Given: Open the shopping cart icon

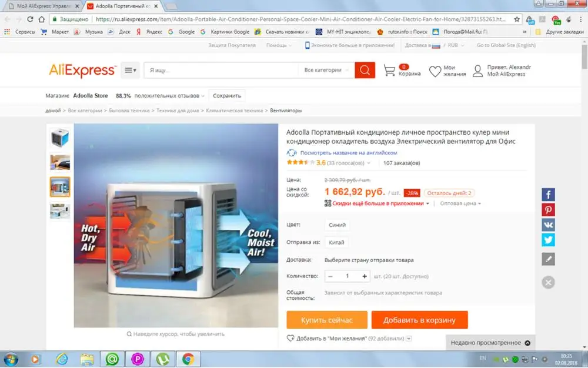Looking at the screenshot, I should (389, 70).
